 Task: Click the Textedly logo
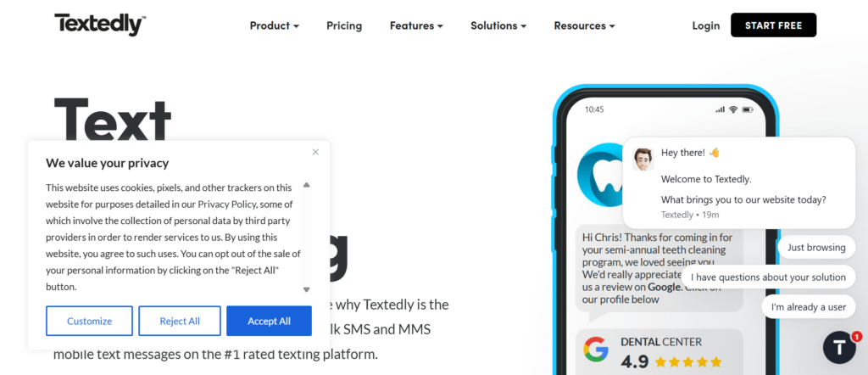100,25
